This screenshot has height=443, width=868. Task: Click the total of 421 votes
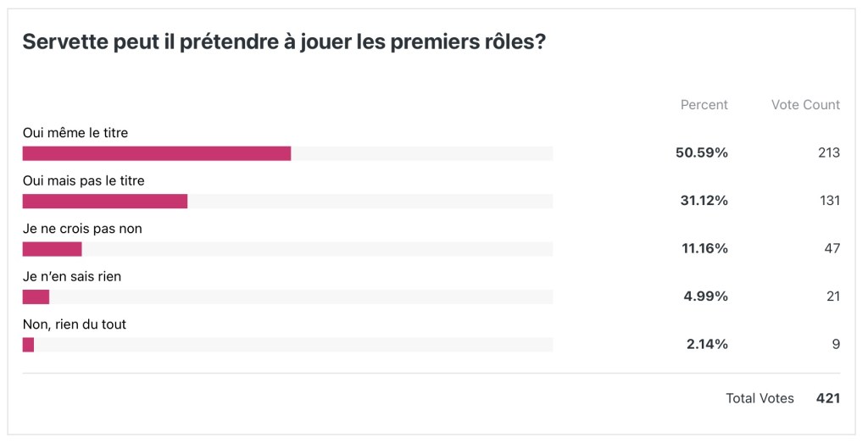click(x=827, y=398)
